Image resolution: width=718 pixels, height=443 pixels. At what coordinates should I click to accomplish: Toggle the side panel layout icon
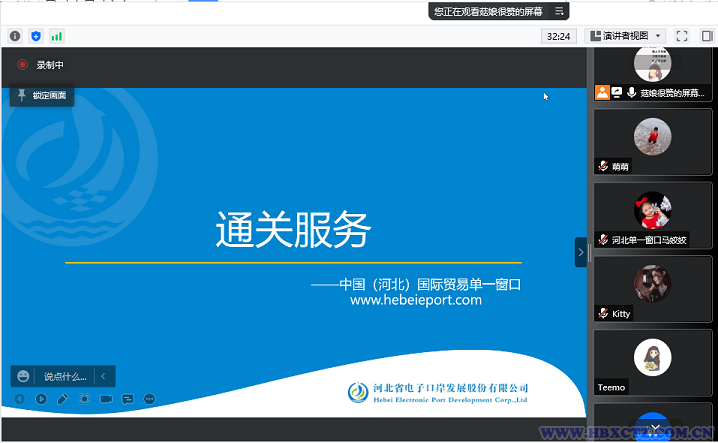coord(705,36)
